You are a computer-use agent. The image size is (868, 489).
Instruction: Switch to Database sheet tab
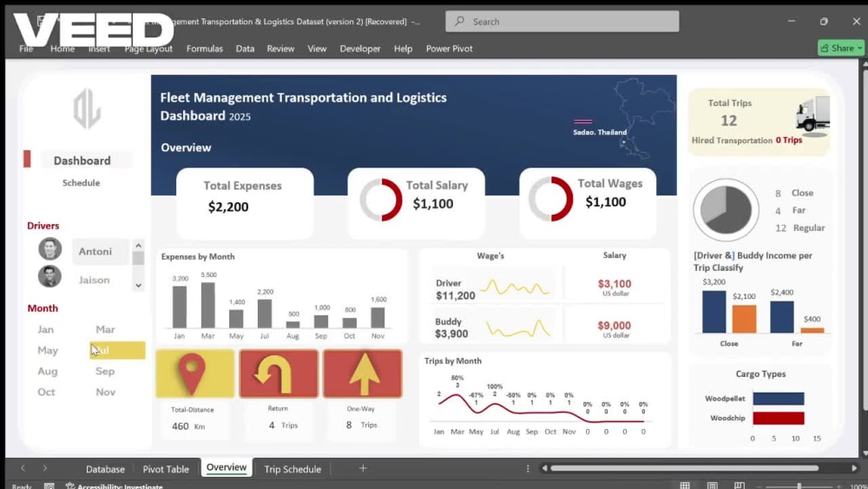click(x=105, y=469)
